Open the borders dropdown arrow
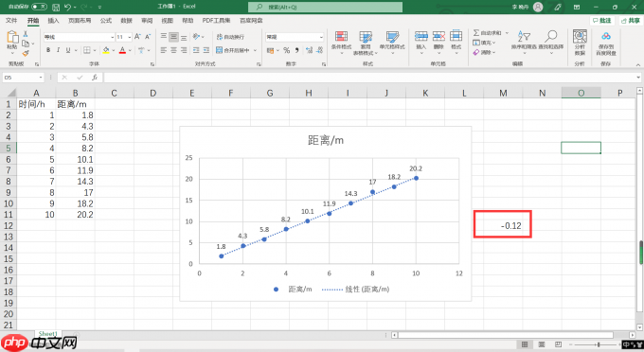 tap(95, 50)
